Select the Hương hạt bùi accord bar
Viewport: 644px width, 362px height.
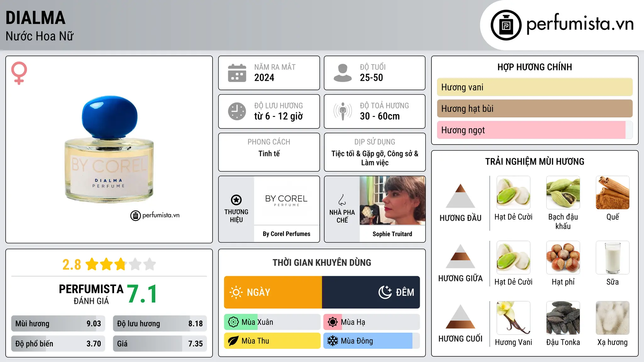[x=535, y=108]
